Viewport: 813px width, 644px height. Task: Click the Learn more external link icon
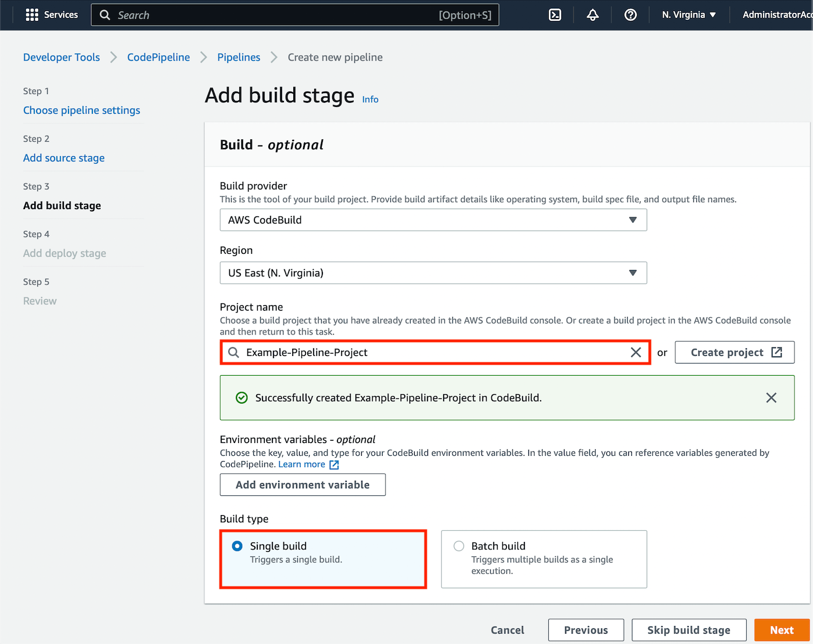[x=334, y=465]
